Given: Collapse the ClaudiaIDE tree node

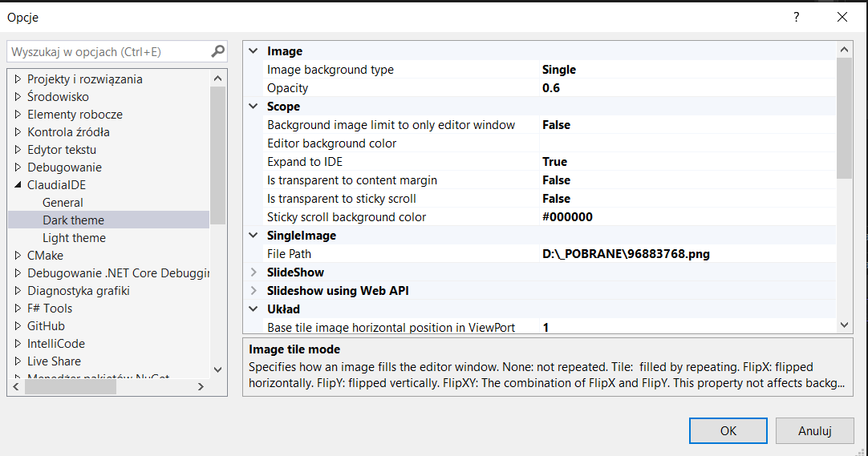Looking at the screenshot, I should click(x=18, y=185).
